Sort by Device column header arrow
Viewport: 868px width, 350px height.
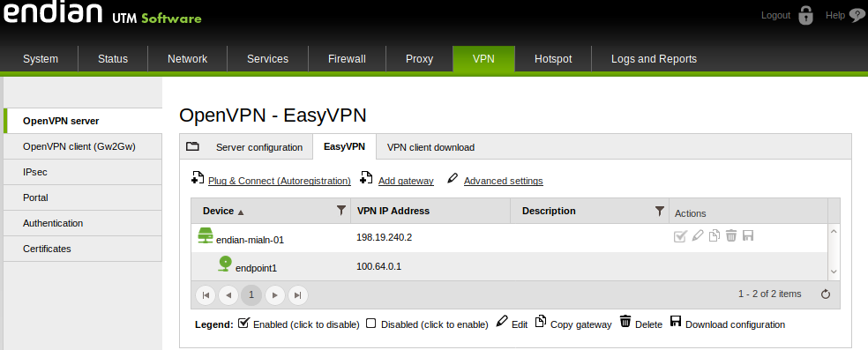240,212
